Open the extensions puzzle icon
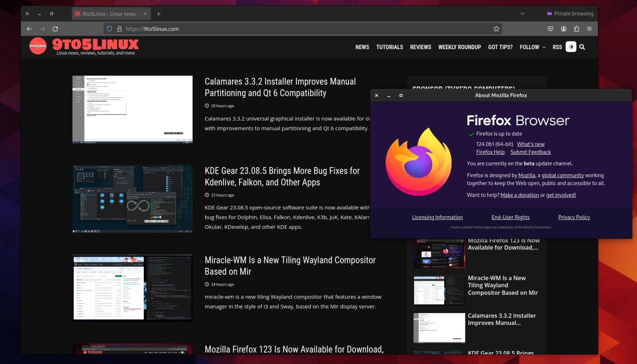The height and width of the screenshot is (364, 637). coord(576,29)
